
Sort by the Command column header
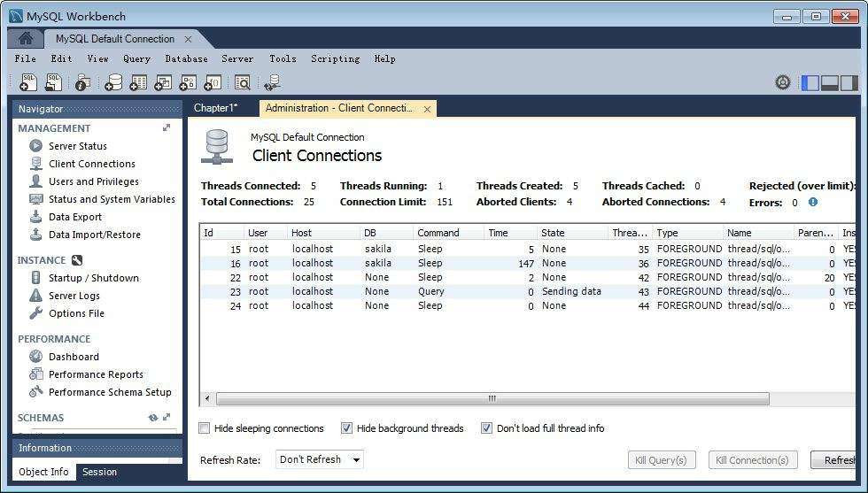(448, 233)
